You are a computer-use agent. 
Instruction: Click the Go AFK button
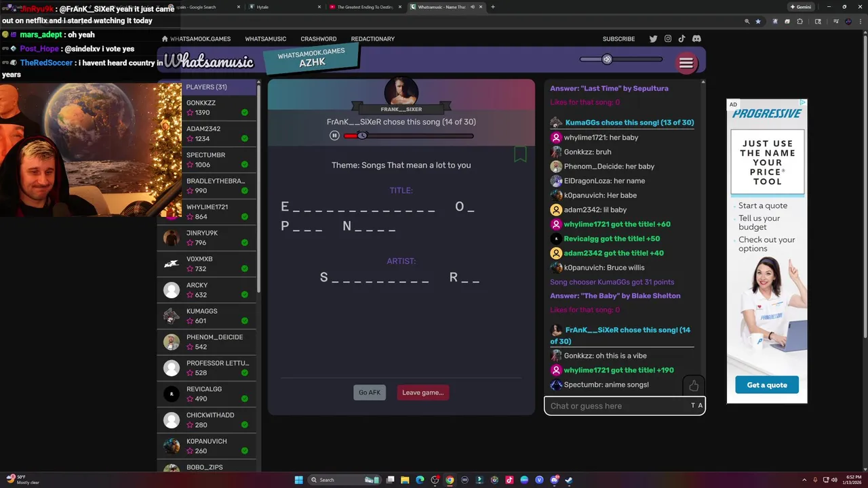tap(370, 392)
